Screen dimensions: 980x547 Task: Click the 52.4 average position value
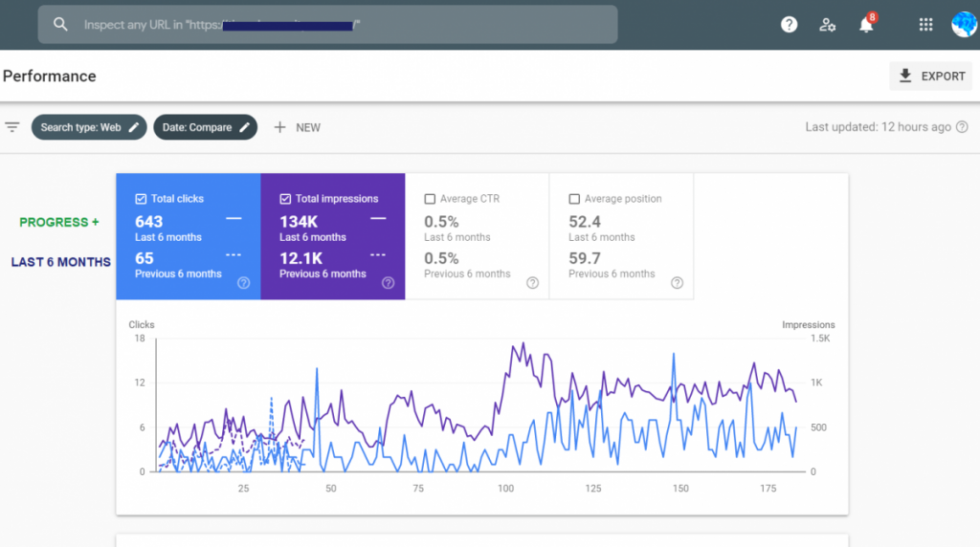click(x=585, y=222)
